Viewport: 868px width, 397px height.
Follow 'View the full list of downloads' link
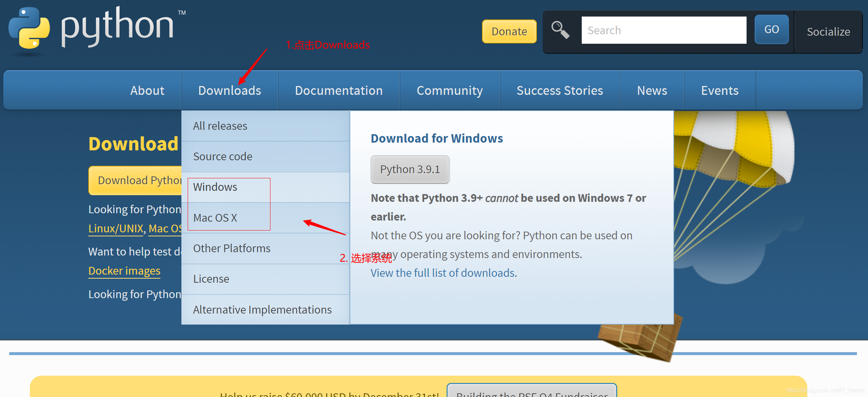click(443, 273)
